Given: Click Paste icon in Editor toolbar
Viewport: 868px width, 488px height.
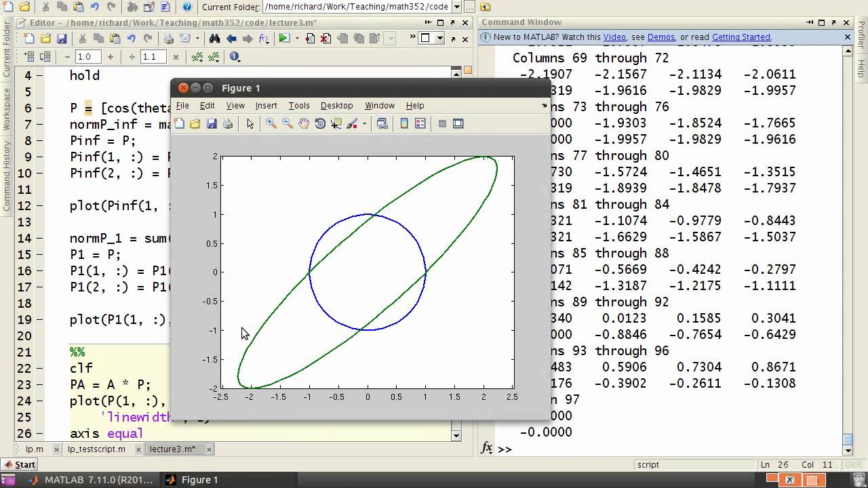Looking at the screenshot, I should (x=115, y=39).
